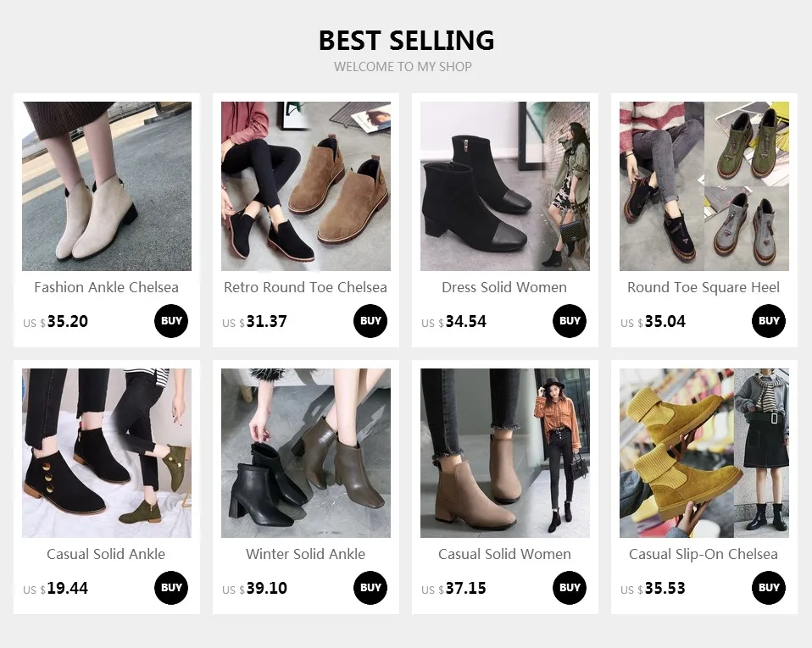Click BUY under Dress Solid Women boots

(570, 321)
